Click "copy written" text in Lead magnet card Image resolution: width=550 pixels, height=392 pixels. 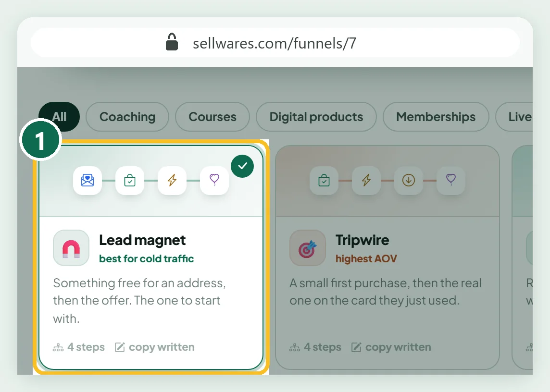pyautogui.click(x=162, y=347)
